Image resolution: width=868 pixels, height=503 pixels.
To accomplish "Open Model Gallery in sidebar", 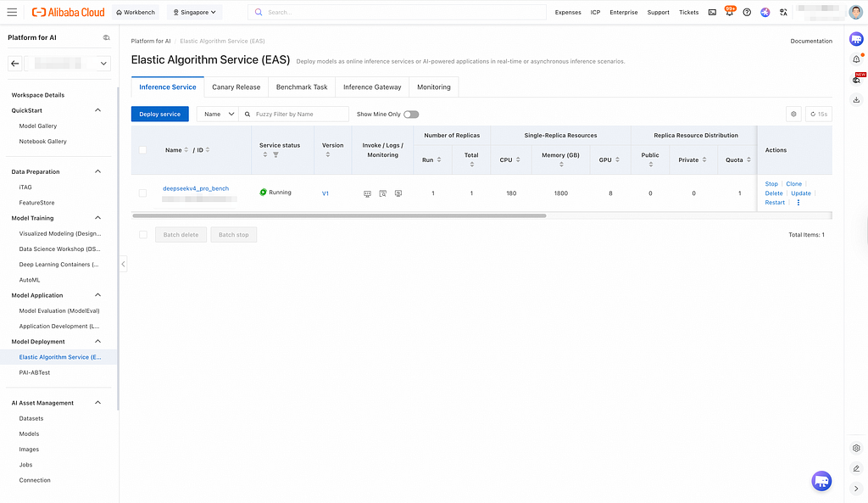I will tap(37, 126).
